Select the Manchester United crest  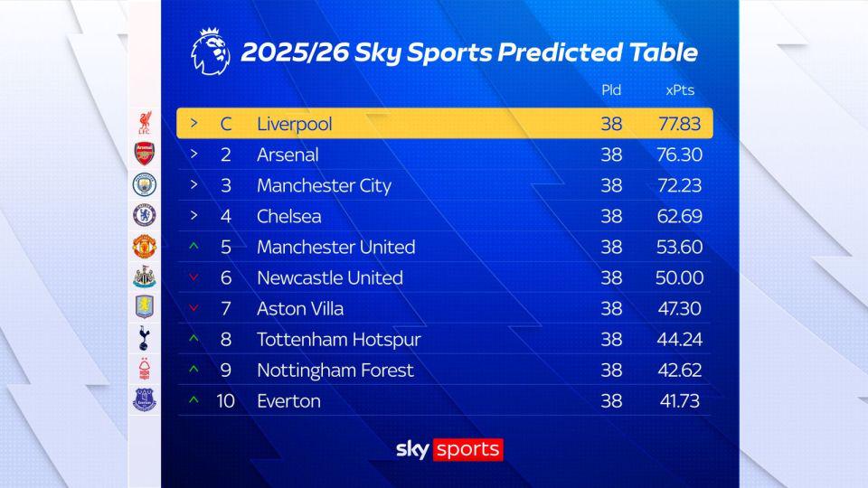point(145,246)
